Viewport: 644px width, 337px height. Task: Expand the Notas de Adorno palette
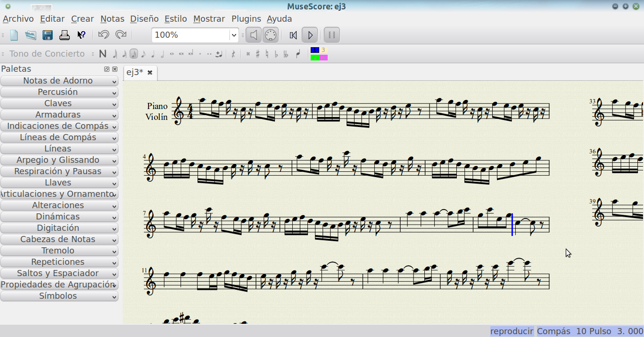(x=59, y=81)
